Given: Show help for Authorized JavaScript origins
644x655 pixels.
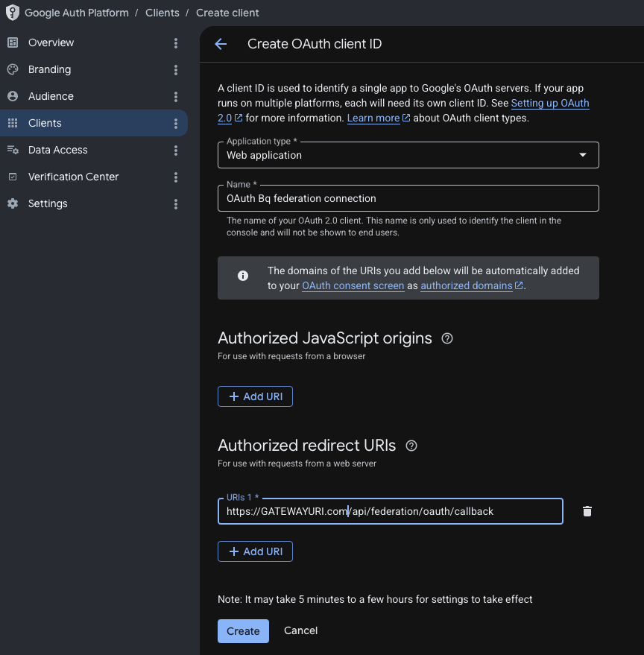Looking at the screenshot, I should tap(447, 338).
